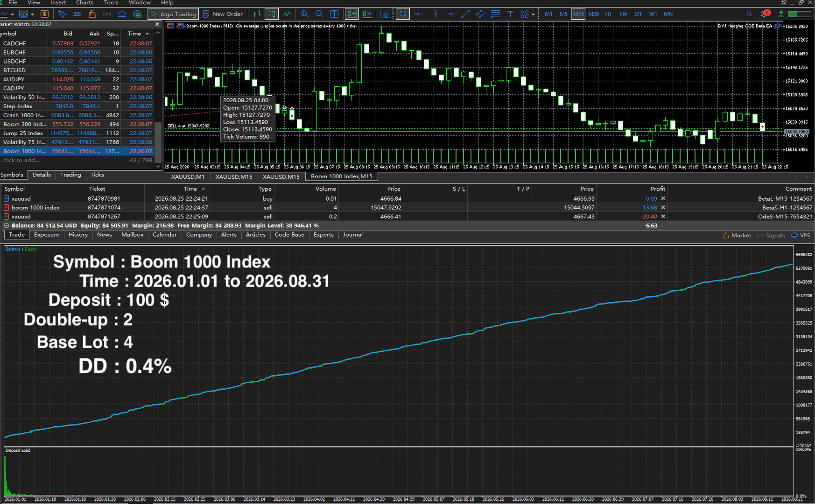The image size is (815, 504).
Task: Insert Fibonacci retracement lines tool
Action: click(495, 14)
